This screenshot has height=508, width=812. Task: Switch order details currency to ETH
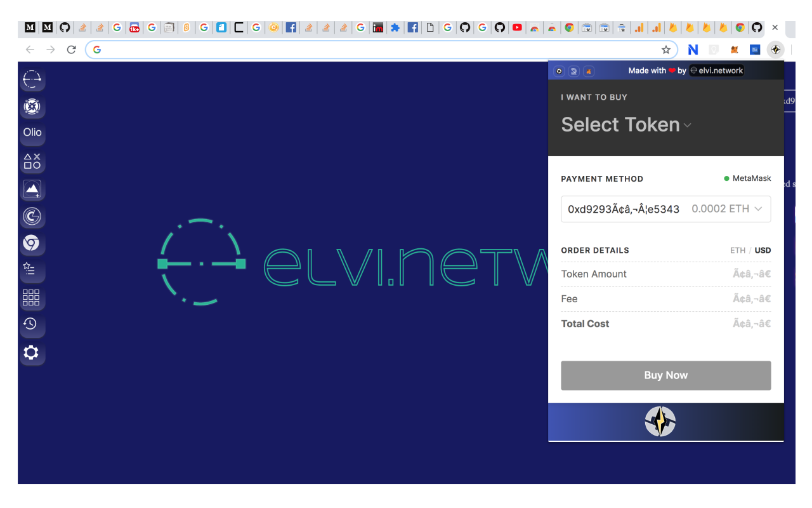738,250
